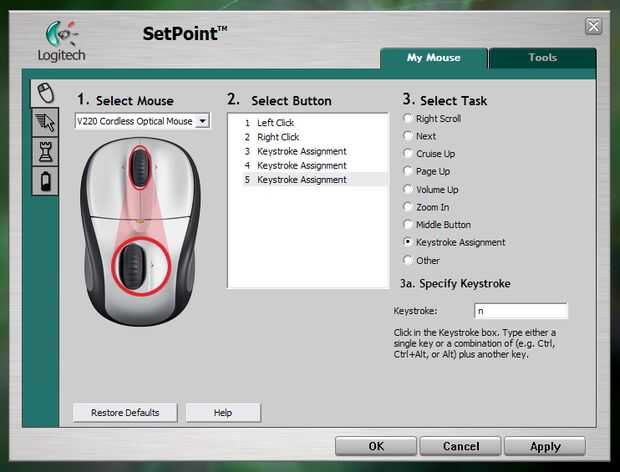Open the battery status sidebar icon

(x=45, y=181)
